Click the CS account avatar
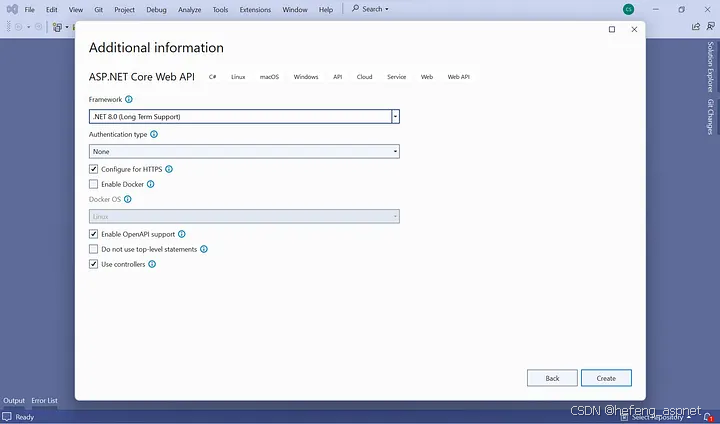Viewport: 720px width, 424px height. coord(629,9)
